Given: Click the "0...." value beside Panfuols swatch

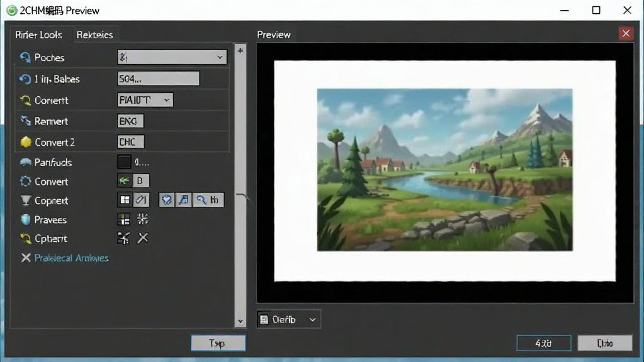Looking at the screenshot, I should pyautogui.click(x=142, y=163).
